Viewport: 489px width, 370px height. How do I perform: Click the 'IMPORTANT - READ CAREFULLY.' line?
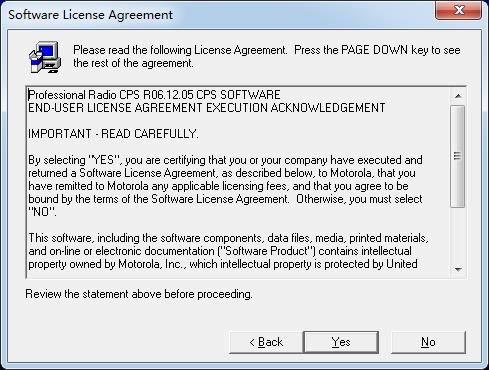coord(113,134)
